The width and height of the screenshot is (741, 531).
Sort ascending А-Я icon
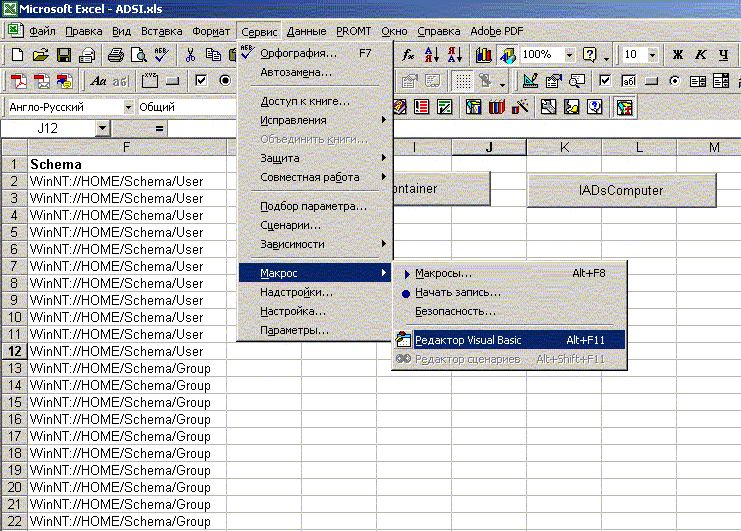tap(431, 55)
